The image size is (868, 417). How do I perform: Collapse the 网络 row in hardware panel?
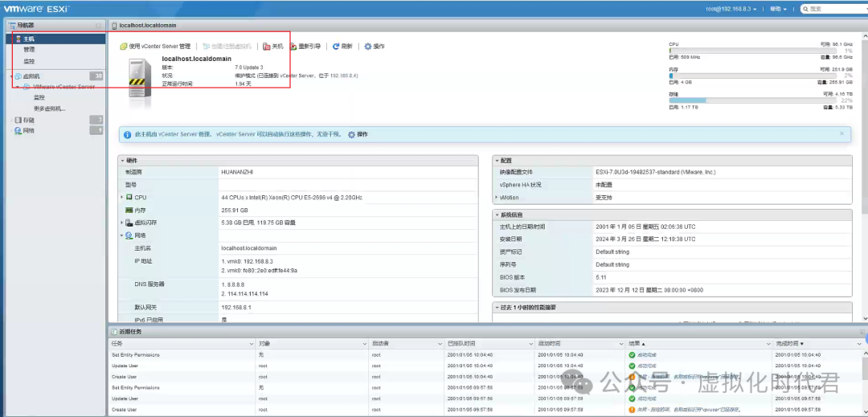[x=122, y=235]
